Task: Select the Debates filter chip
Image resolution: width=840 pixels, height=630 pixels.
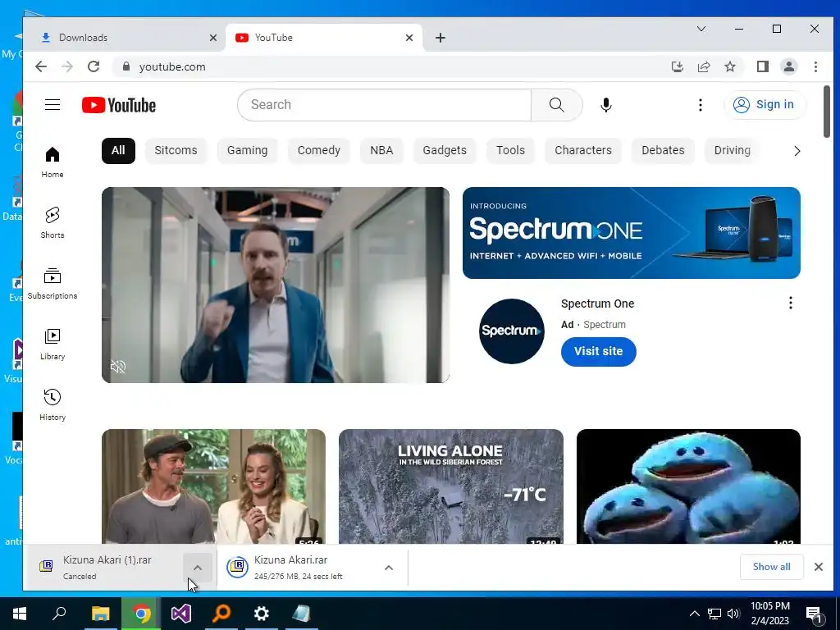Action: (x=663, y=151)
